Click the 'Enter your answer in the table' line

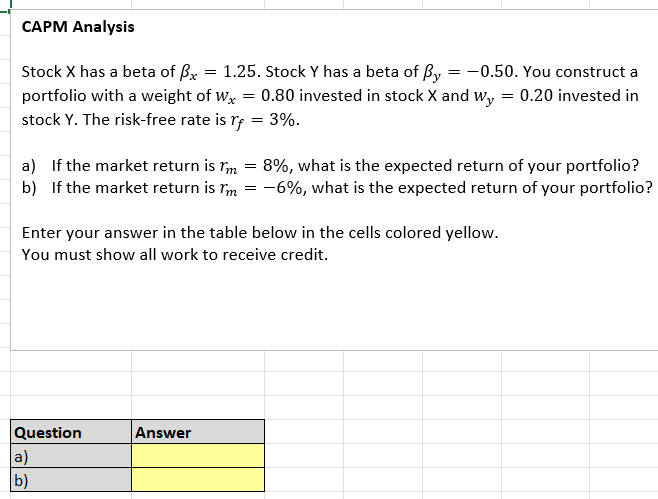point(260,233)
